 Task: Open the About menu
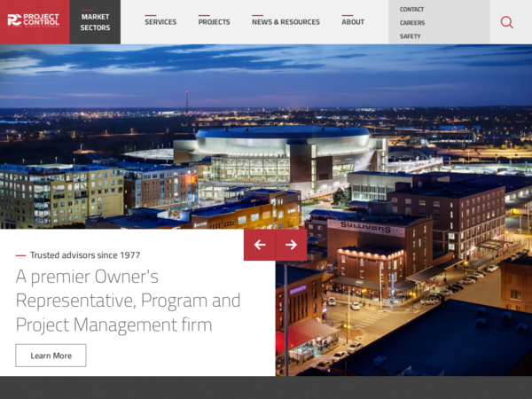(353, 22)
